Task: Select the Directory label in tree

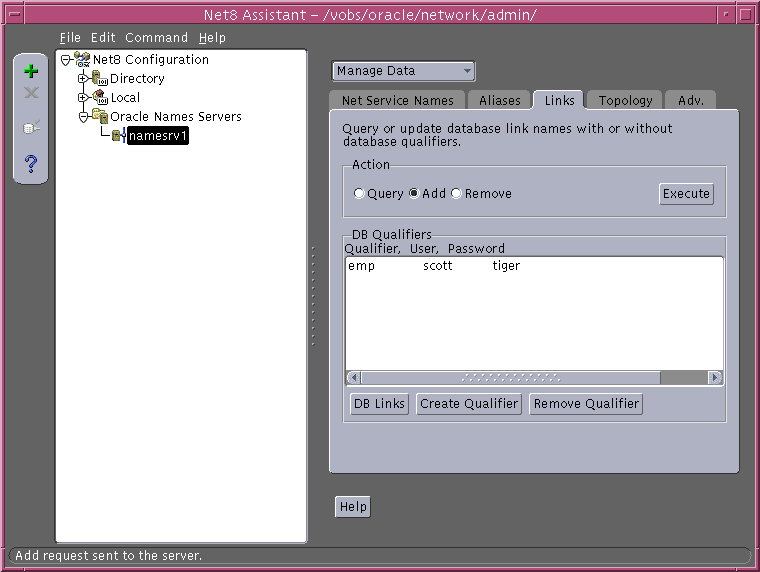Action: coord(137,78)
